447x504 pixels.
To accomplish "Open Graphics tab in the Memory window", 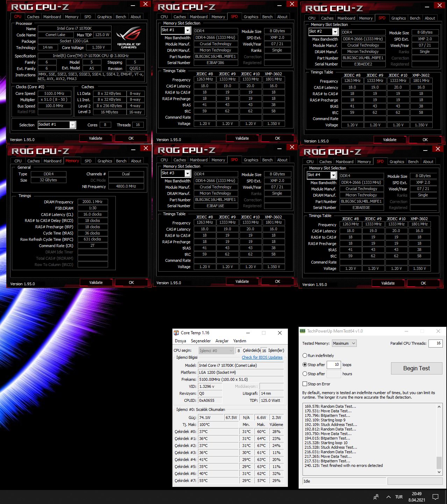I will tap(105, 161).
